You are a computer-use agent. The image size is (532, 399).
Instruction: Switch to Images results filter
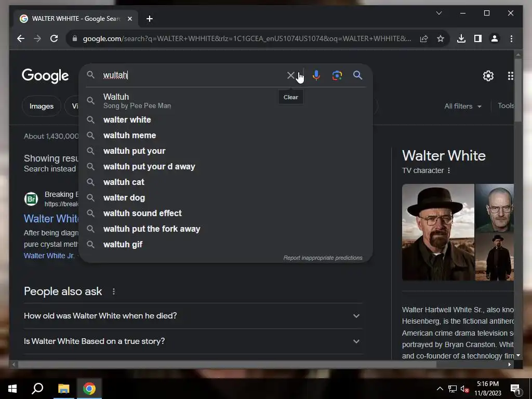point(42,106)
